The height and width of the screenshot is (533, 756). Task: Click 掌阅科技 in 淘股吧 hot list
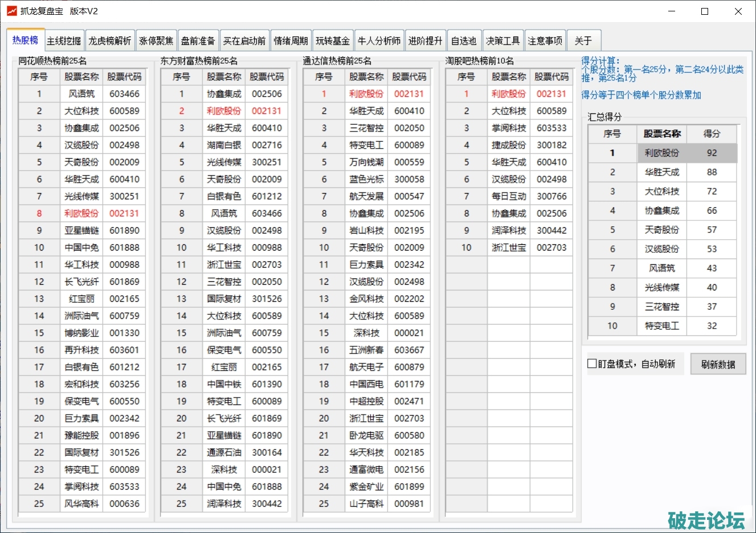point(509,128)
